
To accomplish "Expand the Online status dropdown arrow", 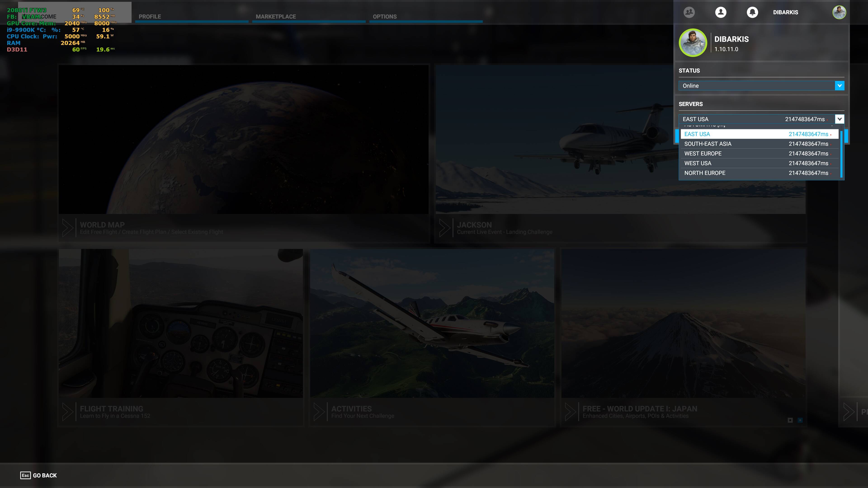I will coord(839,86).
